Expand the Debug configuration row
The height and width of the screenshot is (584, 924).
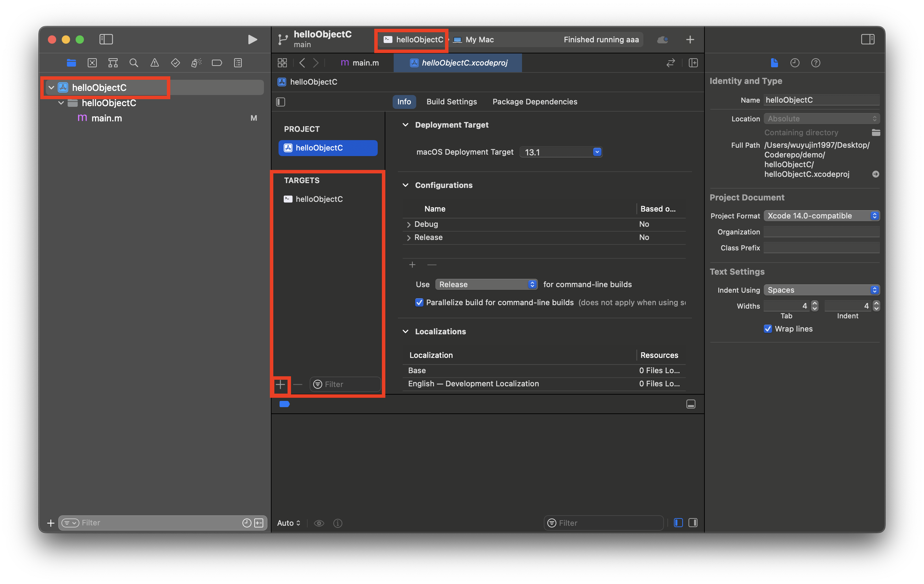pyautogui.click(x=409, y=224)
